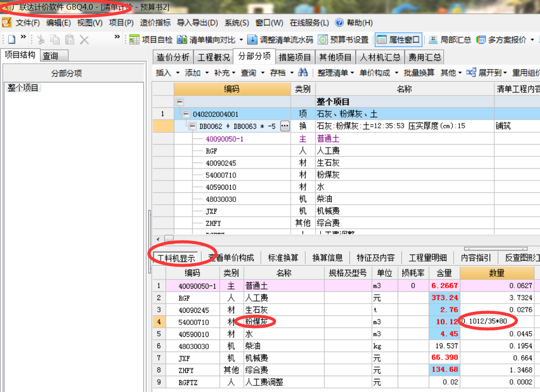The width and height of the screenshot is (540, 392).
Task: Click the binoculars find icon
Action: pos(303,72)
